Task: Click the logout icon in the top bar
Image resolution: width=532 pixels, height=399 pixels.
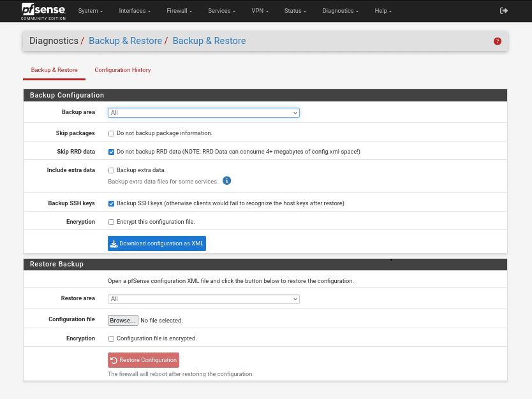Action: (504, 11)
